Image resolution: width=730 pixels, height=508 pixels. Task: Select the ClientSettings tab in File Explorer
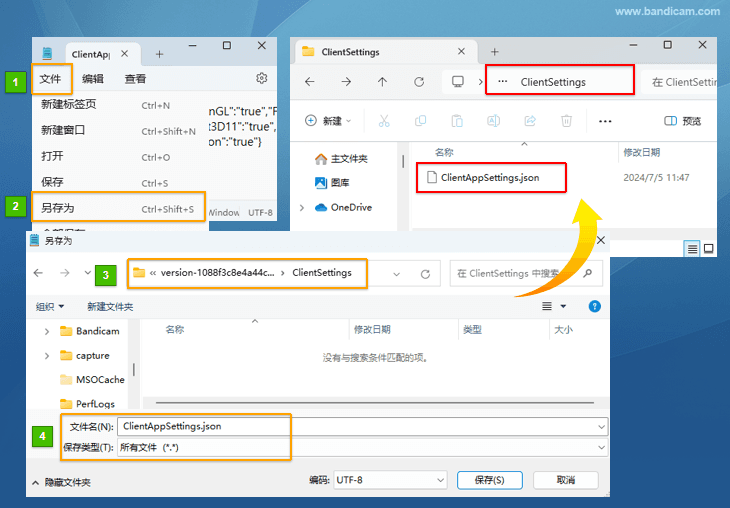coord(386,52)
